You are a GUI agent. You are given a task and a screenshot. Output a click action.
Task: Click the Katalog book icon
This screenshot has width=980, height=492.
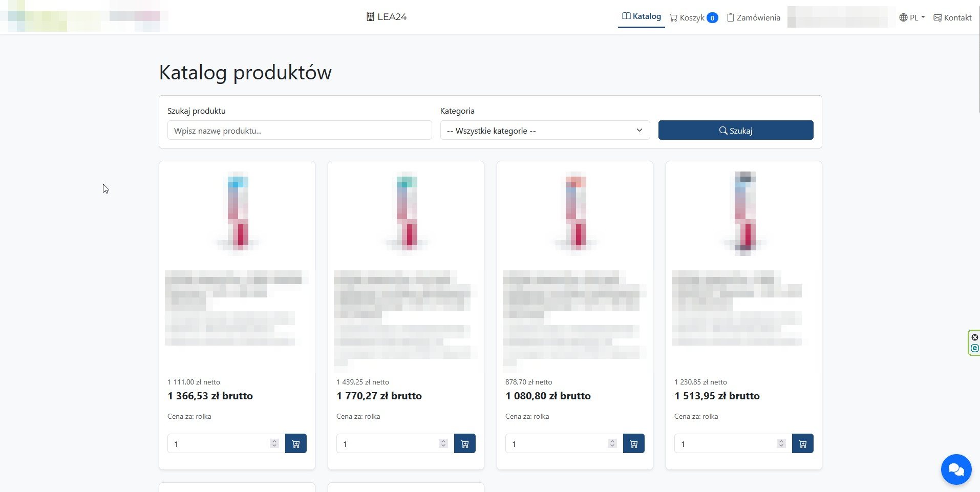coord(626,16)
